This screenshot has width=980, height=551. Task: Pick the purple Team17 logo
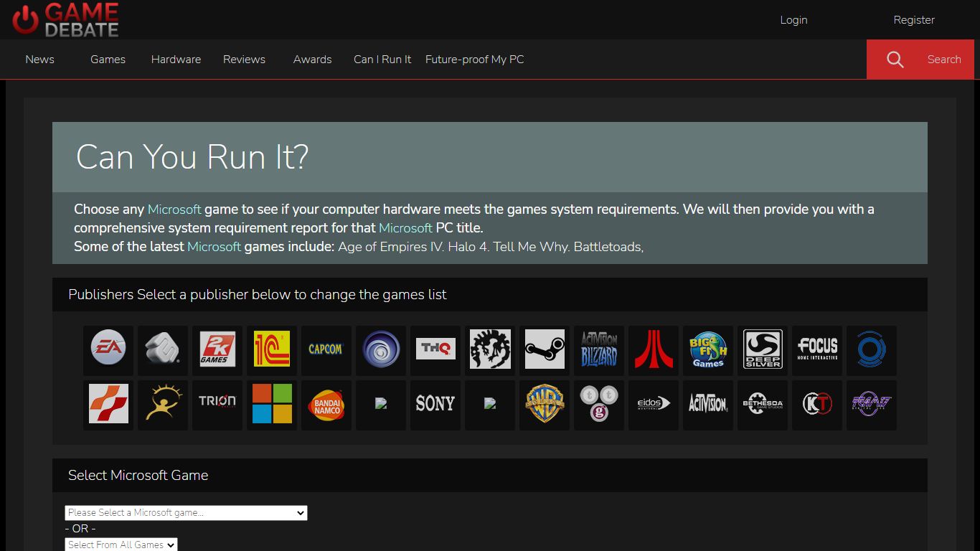872,404
